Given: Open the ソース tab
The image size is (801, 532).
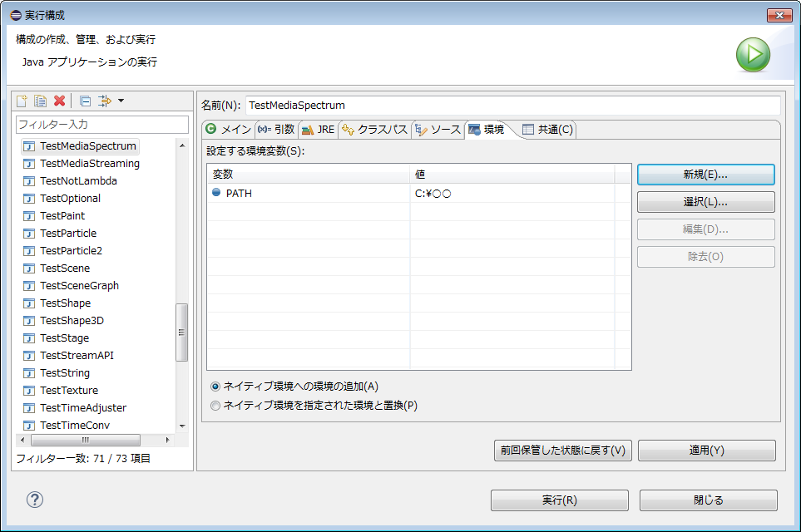Looking at the screenshot, I should 438,129.
